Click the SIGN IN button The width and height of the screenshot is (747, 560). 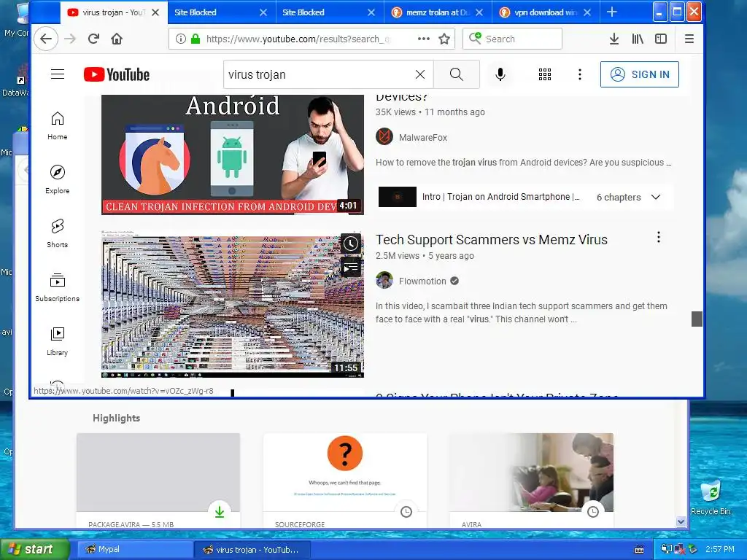tap(639, 74)
